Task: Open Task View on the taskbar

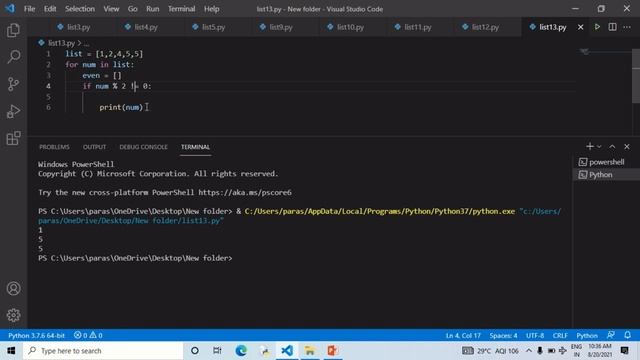Action: click(x=217, y=351)
